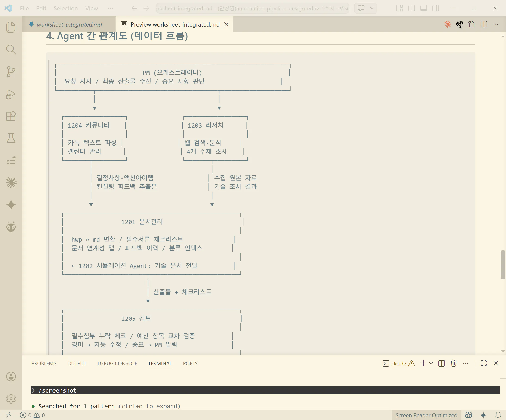This screenshot has width=506, height=420.
Task: Toggle the secondary side bar layout button
Action: (436, 8)
